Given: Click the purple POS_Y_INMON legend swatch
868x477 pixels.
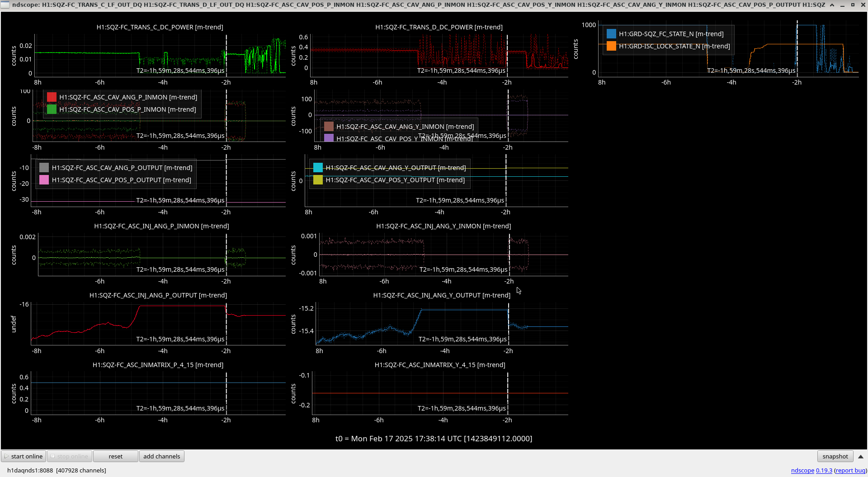Looking at the screenshot, I should pos(329,138).
